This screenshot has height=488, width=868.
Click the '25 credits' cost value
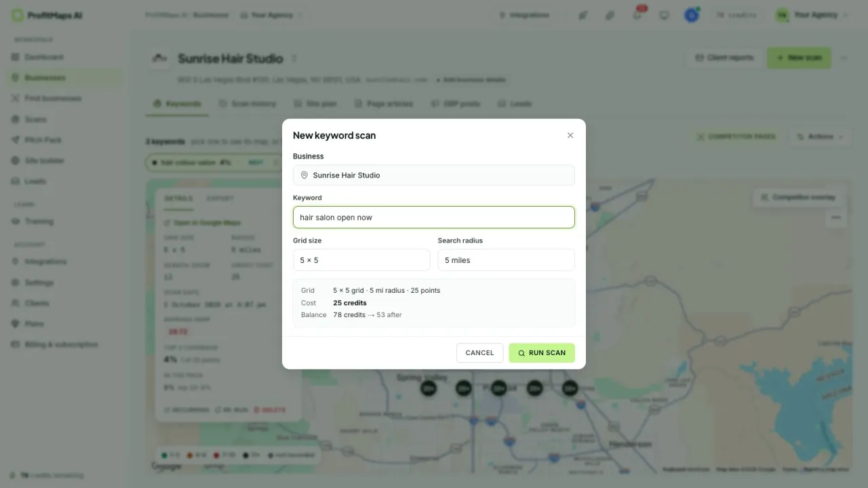(x=350, y=303)
